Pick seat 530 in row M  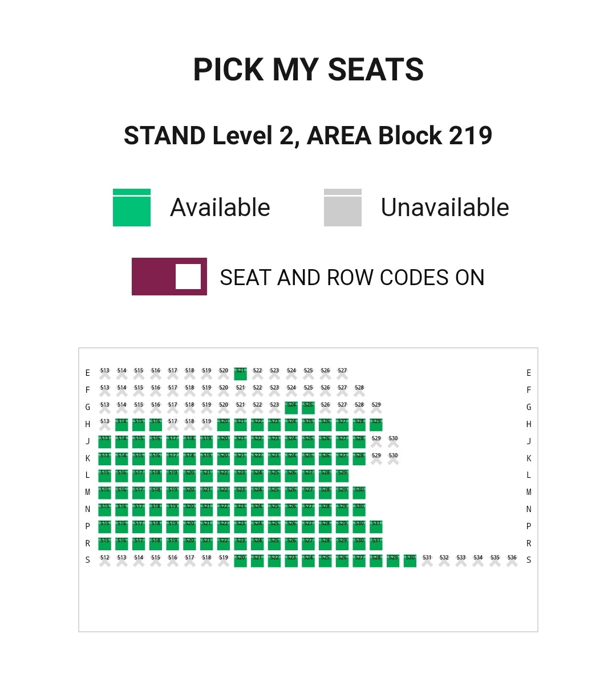pyautogui.click(x=359, y=493)
